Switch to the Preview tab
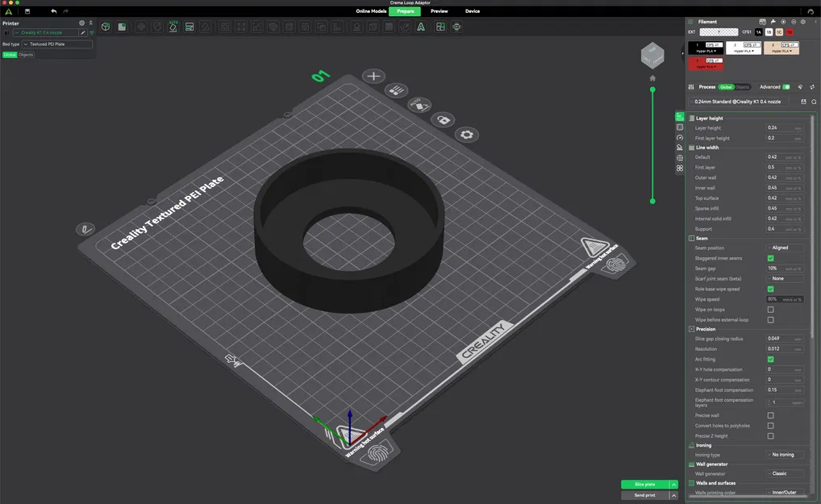 point(439,11)
